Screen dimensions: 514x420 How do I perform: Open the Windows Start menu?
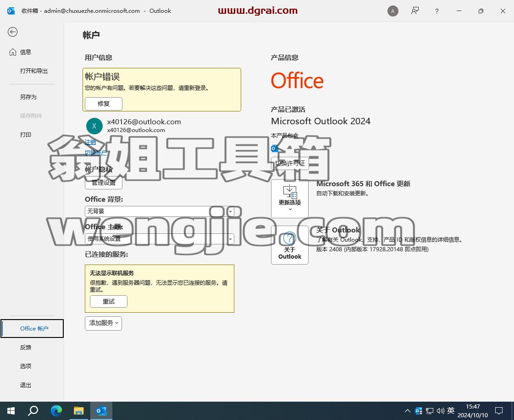coord(11,411)
